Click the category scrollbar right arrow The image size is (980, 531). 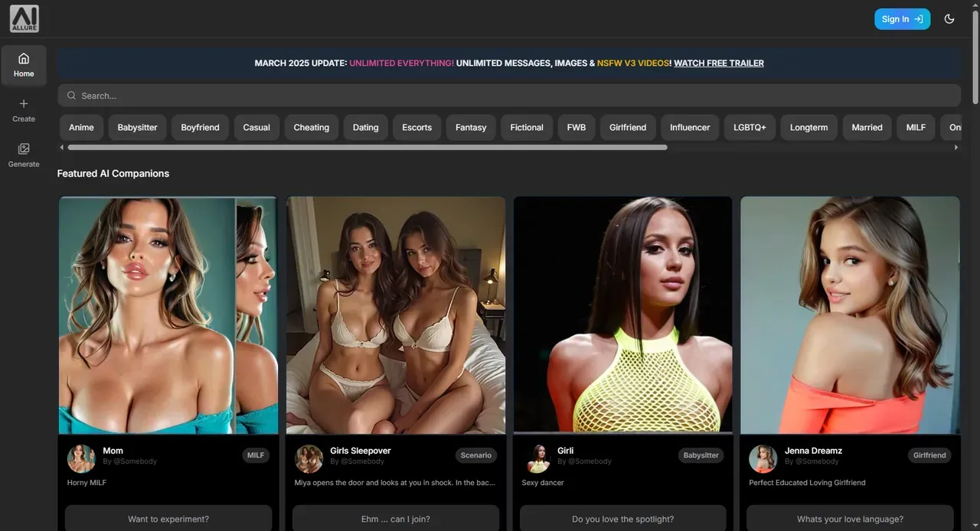coord(955,147)
